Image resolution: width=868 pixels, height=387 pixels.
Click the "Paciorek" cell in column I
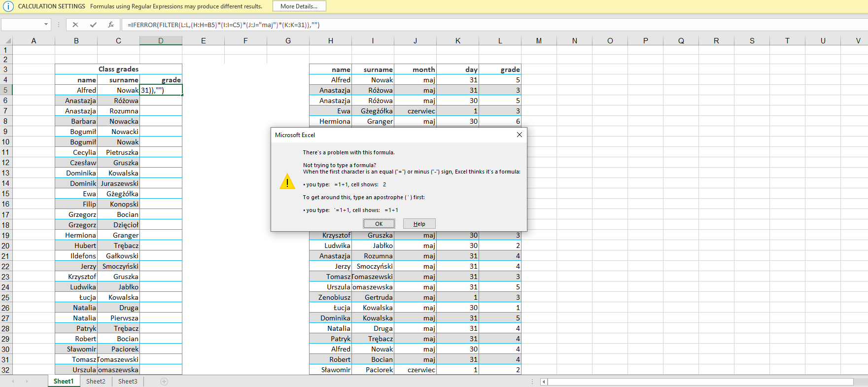tap(373, 370)
